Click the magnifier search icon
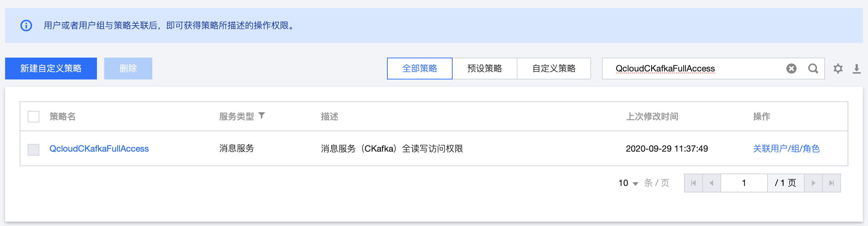 tap(813, 69)
